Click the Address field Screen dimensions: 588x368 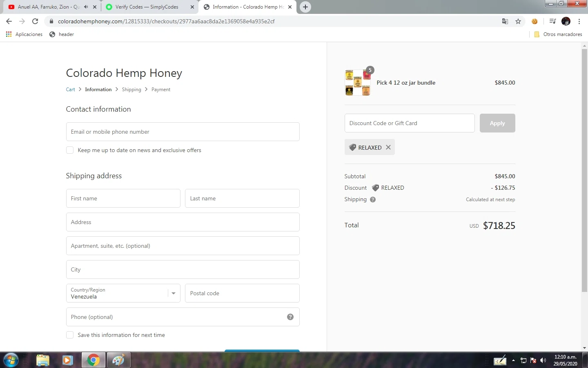tap(183, 222)
